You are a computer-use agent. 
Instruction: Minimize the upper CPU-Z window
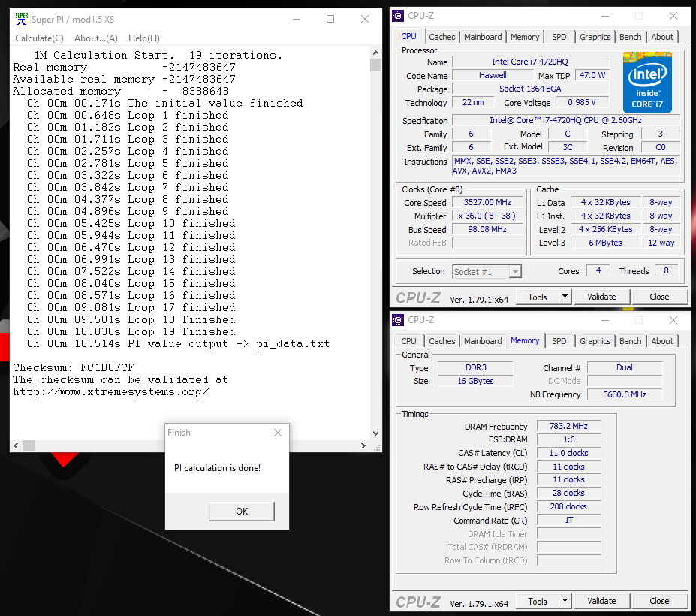[x=605, y=16]
